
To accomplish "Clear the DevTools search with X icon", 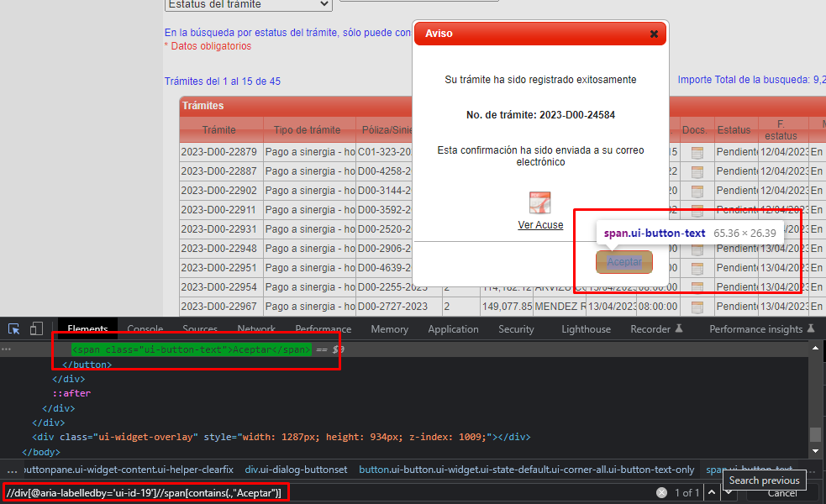I will (x=661, y=493).
